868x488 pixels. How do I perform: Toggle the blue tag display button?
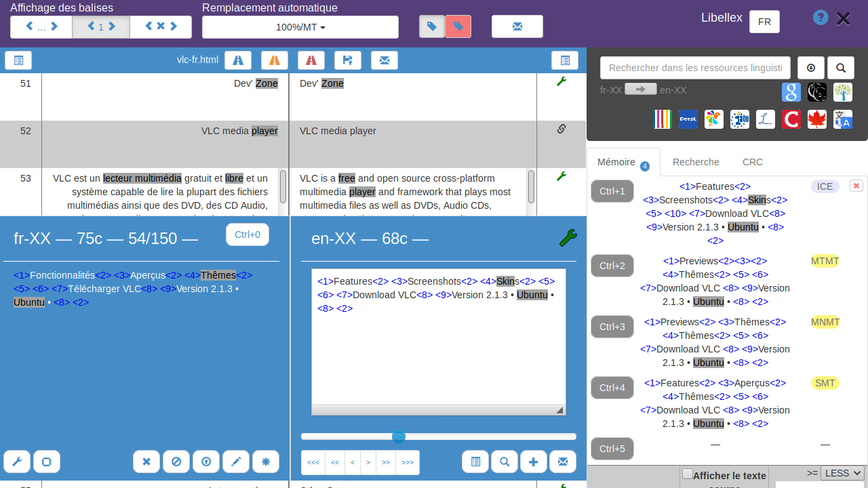coord(432,26)
